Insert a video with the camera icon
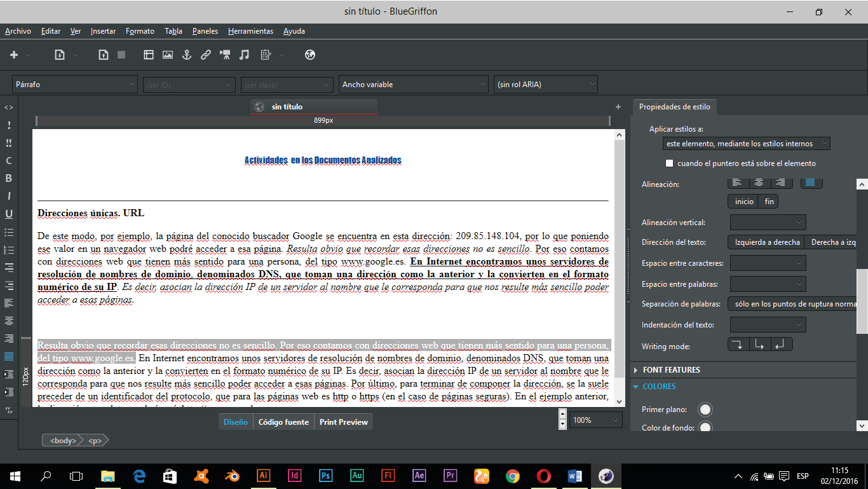This screenshot has width=868, height=489. pos(225,55)
